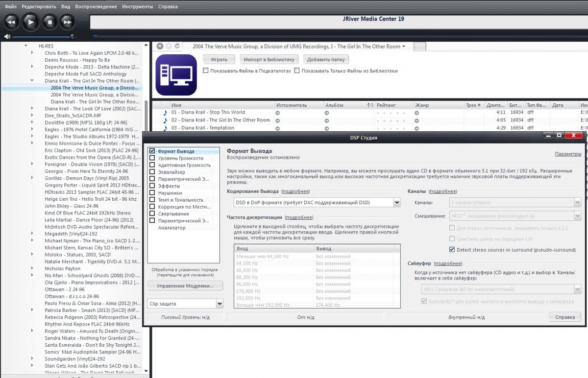Sort the list by the Имя column header
Screen dimensions: 588x378
pos(221,105)
